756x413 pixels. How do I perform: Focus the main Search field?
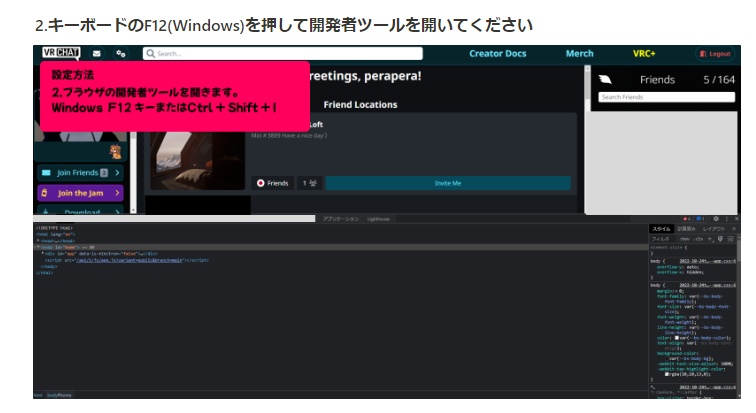point(283,53)
